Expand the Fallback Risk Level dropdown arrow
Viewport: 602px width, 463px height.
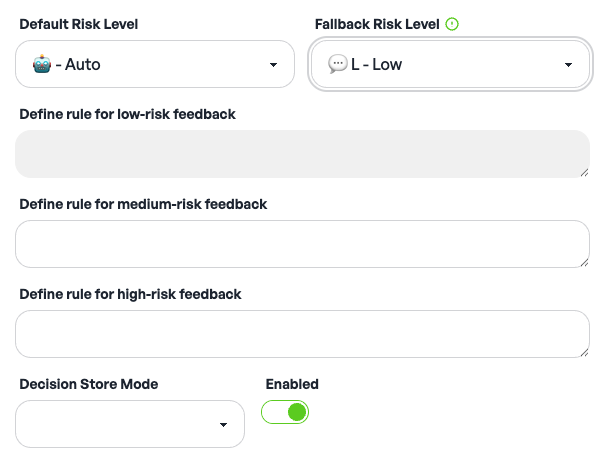568,66
